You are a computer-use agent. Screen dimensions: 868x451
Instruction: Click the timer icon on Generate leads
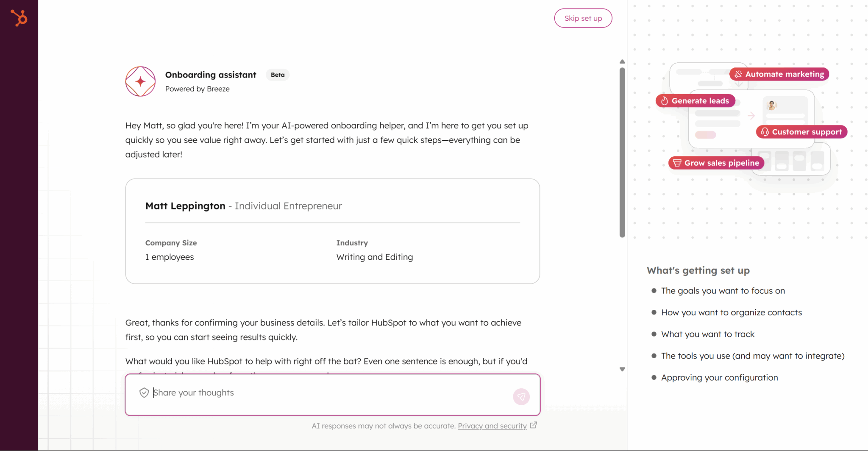point(664,101)
